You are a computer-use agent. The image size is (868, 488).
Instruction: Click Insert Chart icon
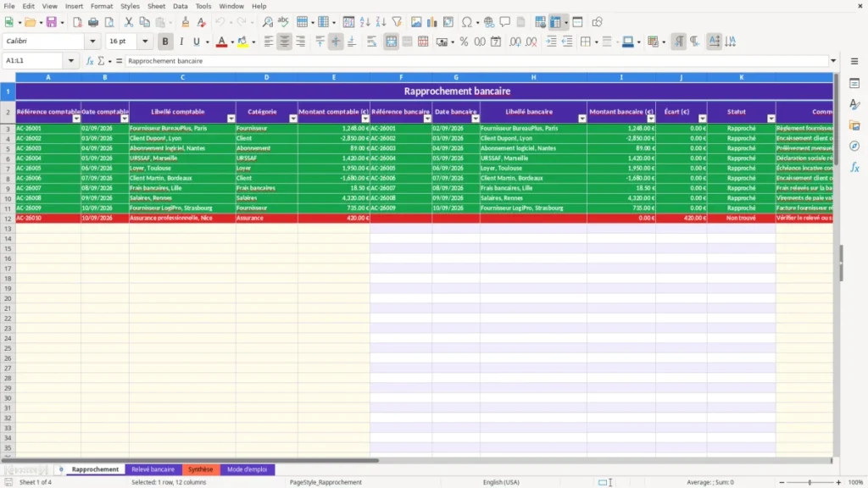coord(432,22)
